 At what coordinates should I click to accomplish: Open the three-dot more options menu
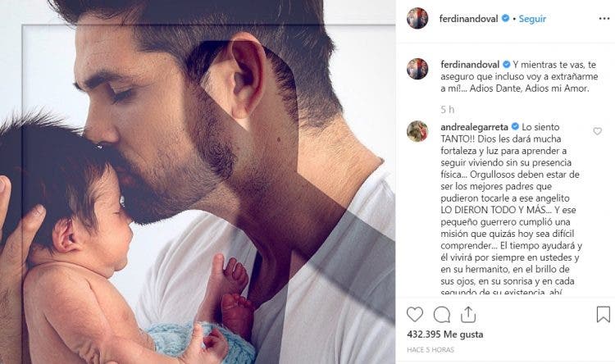[604, 19]
